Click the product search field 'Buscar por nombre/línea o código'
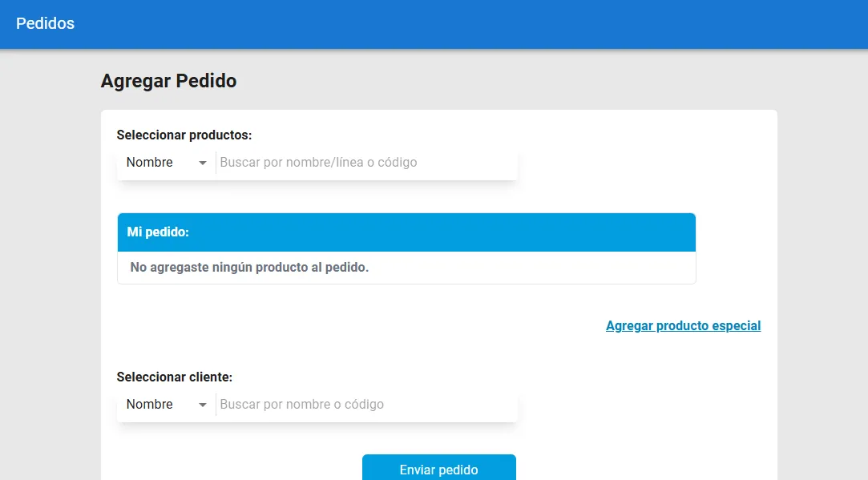 366,163
